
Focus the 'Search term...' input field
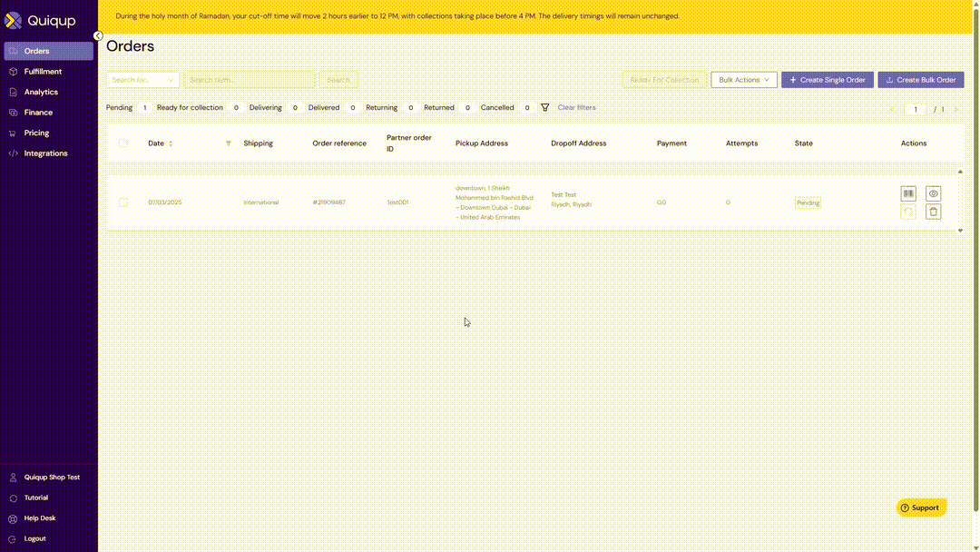[x=250, y=80]
